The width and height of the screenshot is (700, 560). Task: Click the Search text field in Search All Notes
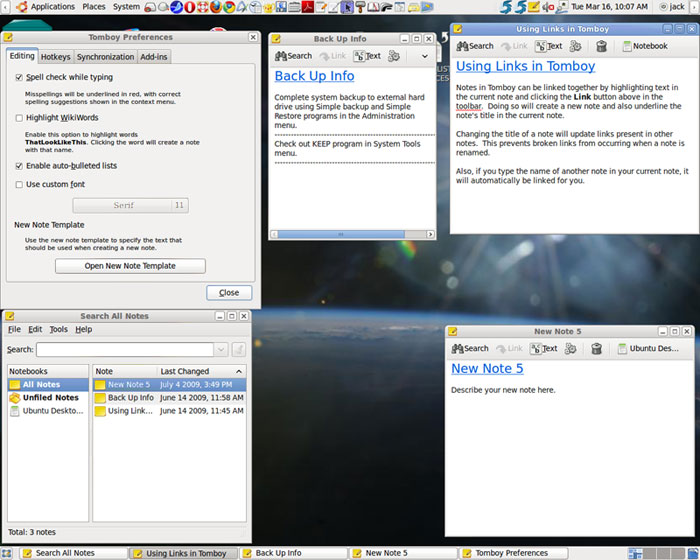[125, 350]
